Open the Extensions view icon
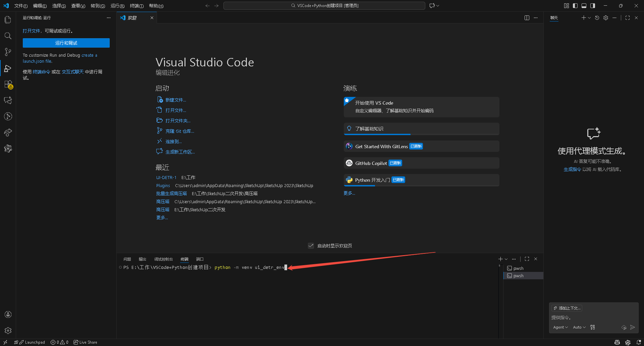The height and width of the screenshot is (346, 644). click(8, 84)
